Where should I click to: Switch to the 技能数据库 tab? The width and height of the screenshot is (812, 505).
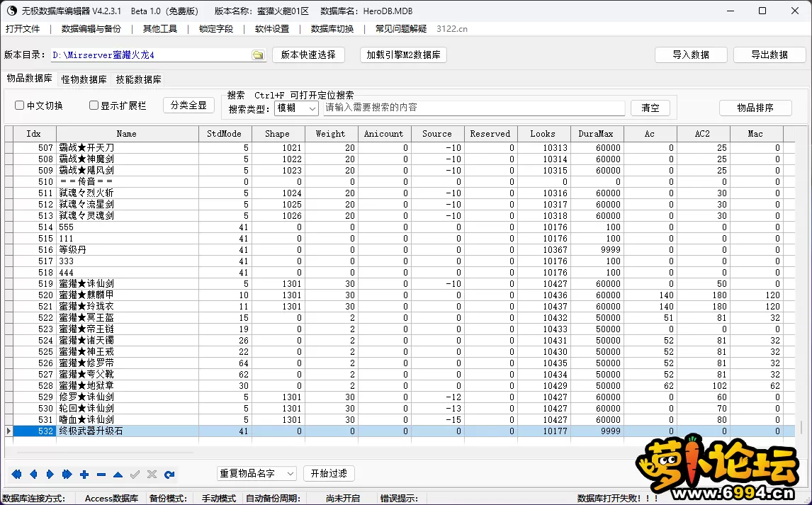tap(138, 80)
